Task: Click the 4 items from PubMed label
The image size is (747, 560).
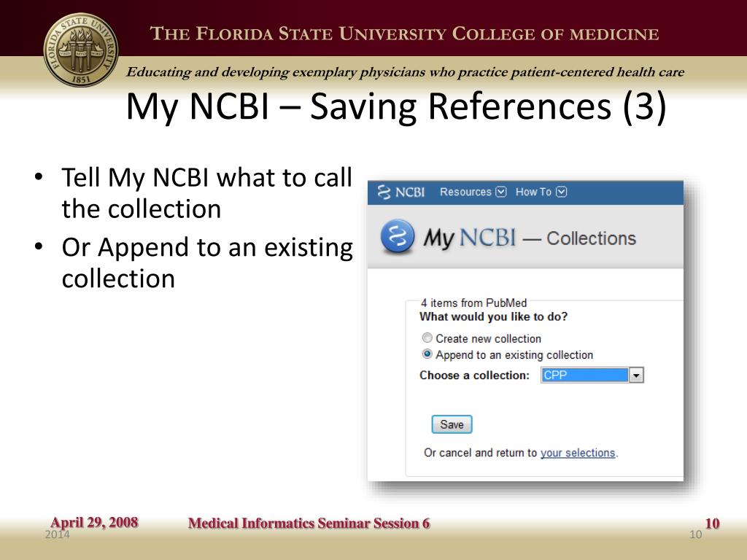Action: [473, 303]
